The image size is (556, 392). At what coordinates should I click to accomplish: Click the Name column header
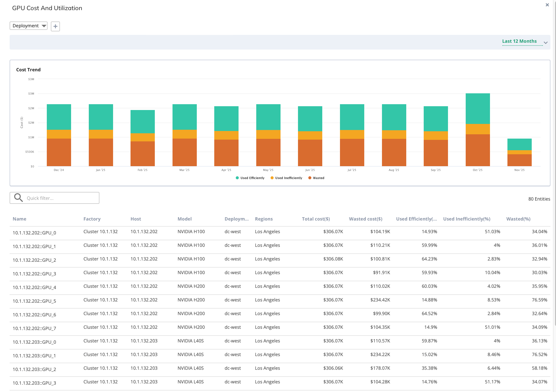tap(19, 219)
